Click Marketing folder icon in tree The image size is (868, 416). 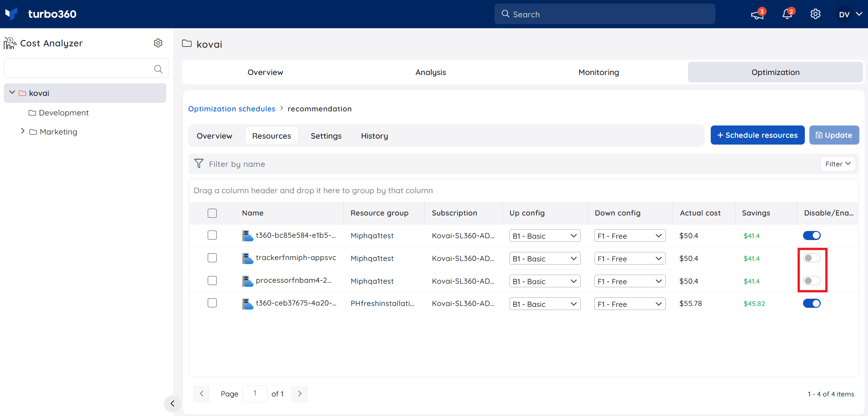coord(33,132)
